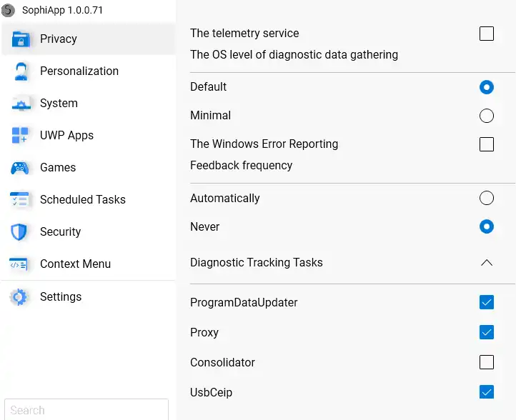This screenshot has height=420, width=516.
Task: Click the UWP Apps tiles icon
Action: pyautogui.click(x=20, y=136)
